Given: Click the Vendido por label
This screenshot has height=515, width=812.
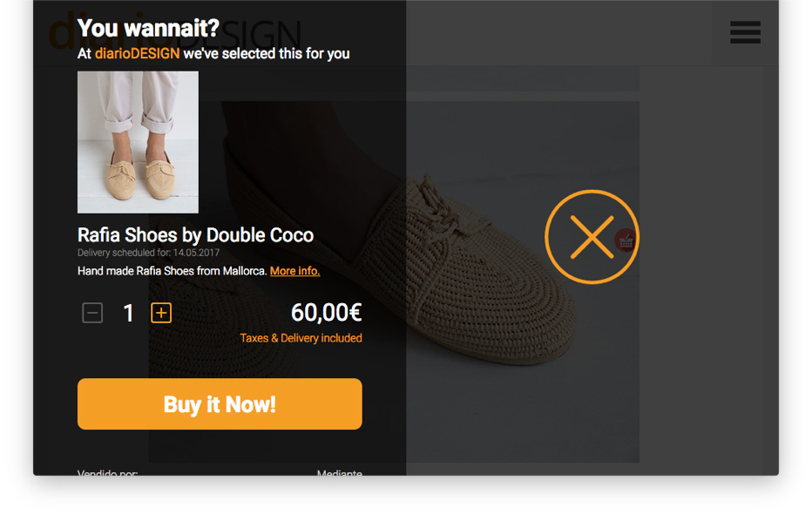Looking at the screenshot, I should click(x=107, y=473).
